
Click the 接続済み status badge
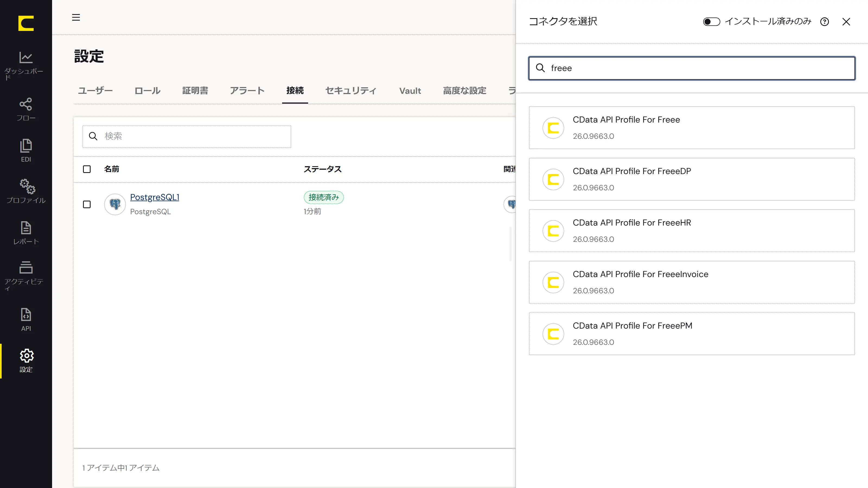click(324, 197)
